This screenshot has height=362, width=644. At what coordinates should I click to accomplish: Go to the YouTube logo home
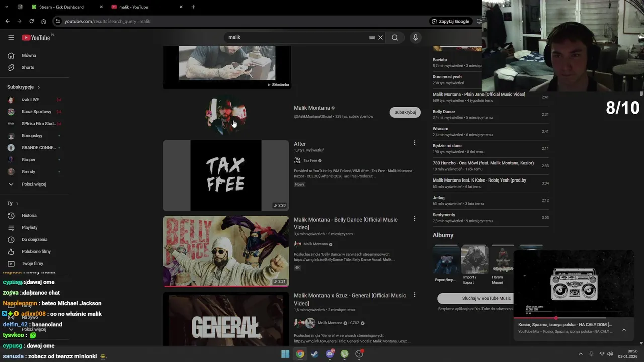coord(36,38)
